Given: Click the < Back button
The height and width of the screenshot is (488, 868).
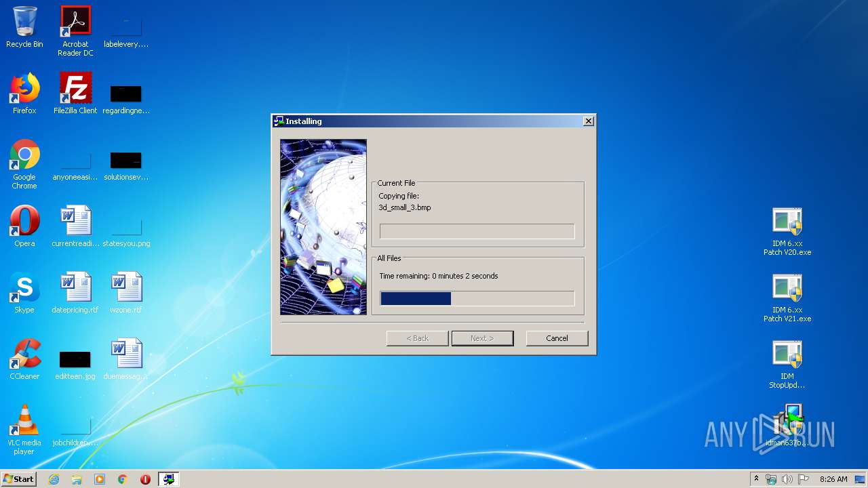Looking at the screenshot, I should click(x=417, y=338).
